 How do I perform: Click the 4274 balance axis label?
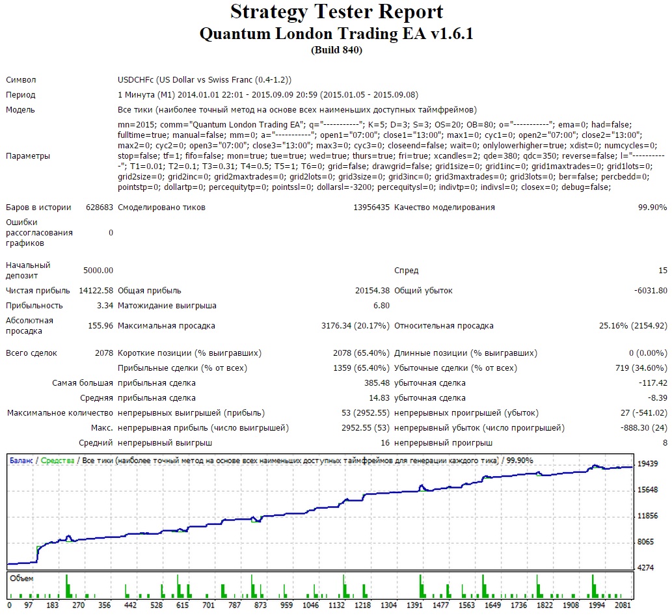(x=646, y=568)
